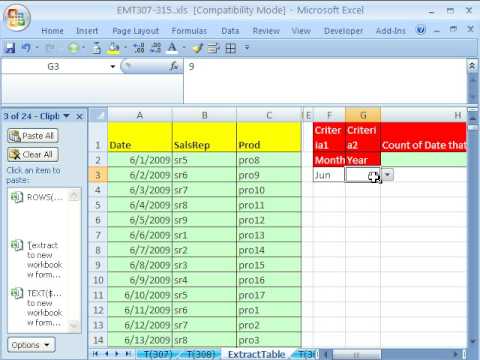Viewport: 480px width, 360px height.
Task: Close the Clipboard task pane
Action: click(79, 116)
